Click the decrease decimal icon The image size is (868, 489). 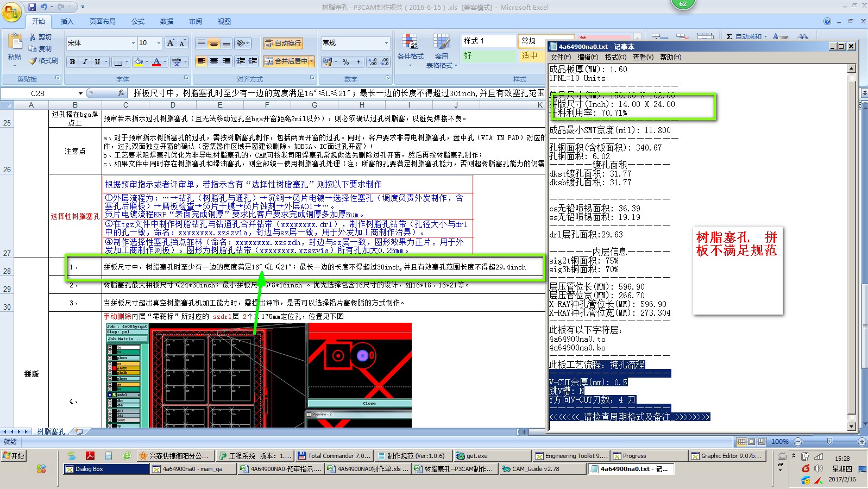pyautogui.click(x=385, y=61)
